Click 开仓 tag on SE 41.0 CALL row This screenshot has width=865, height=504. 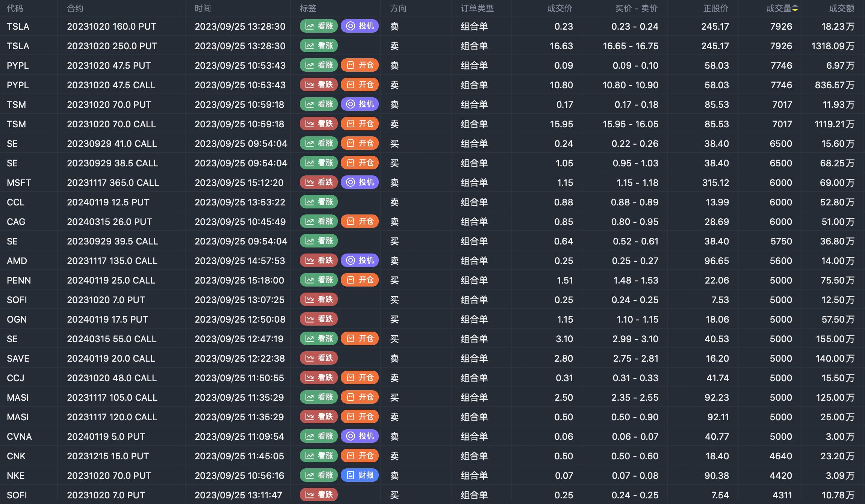click(360, 143)
